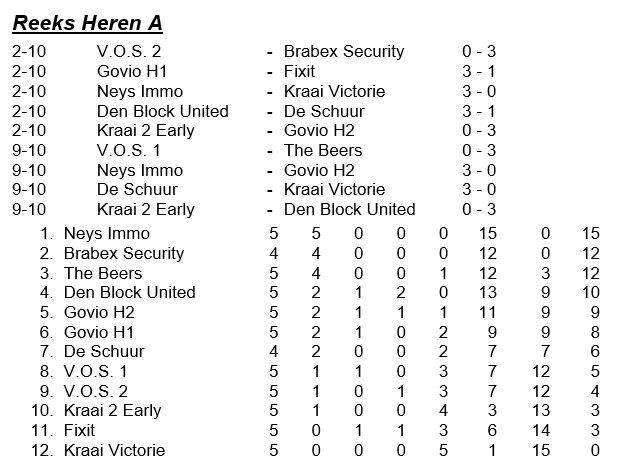Select the 'Den Block United - De Schuur' home team

click(162, 111)
